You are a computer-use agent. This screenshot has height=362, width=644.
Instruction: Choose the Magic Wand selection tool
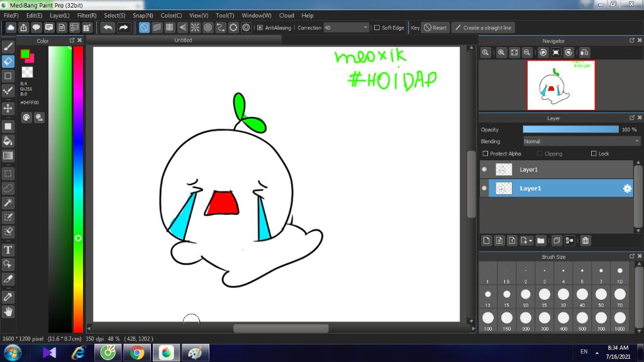(x=8, y=202)
